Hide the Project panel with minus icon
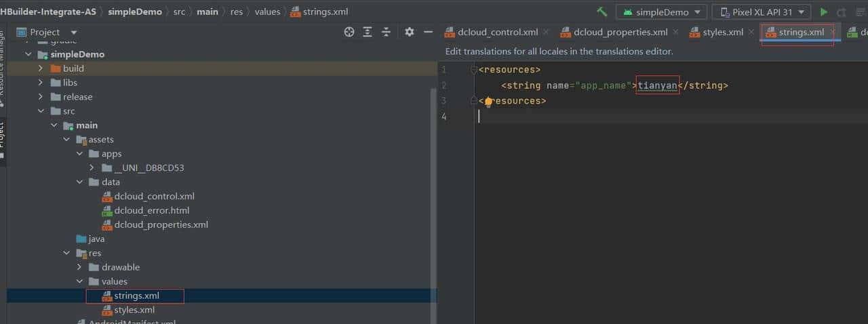Screen dimensions: 868x324 click(428, 32)
